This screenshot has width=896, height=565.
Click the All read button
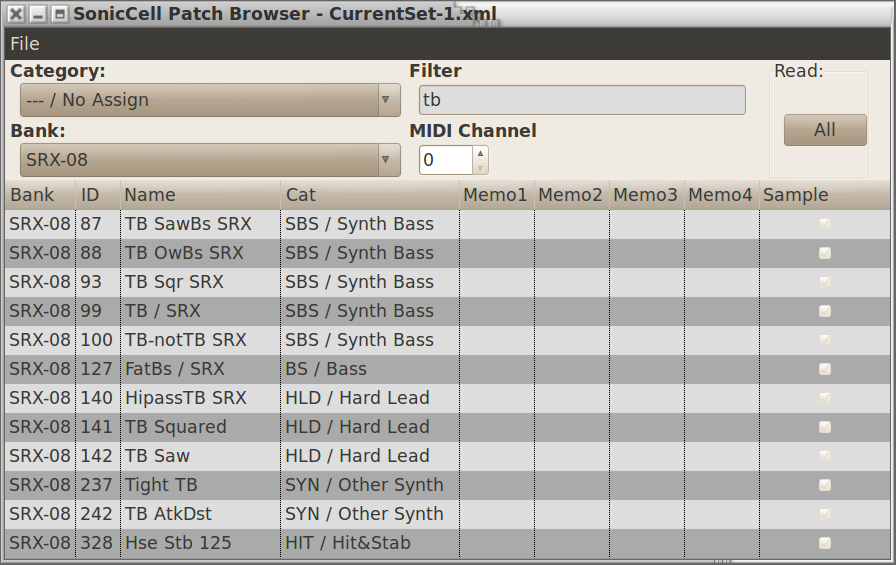click(x=825, y=130)
